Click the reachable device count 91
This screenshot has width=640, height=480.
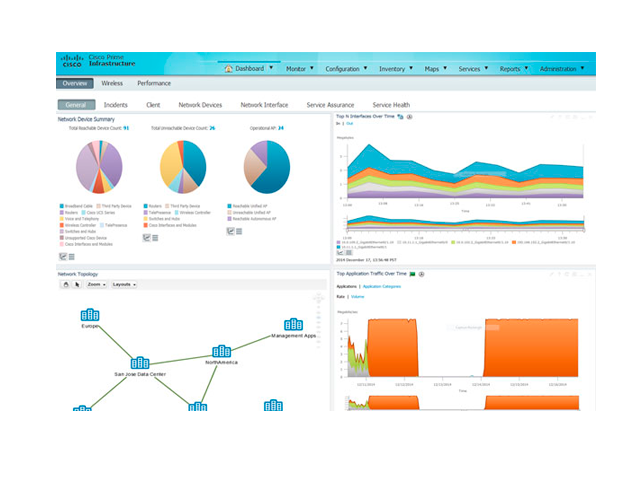126,128
